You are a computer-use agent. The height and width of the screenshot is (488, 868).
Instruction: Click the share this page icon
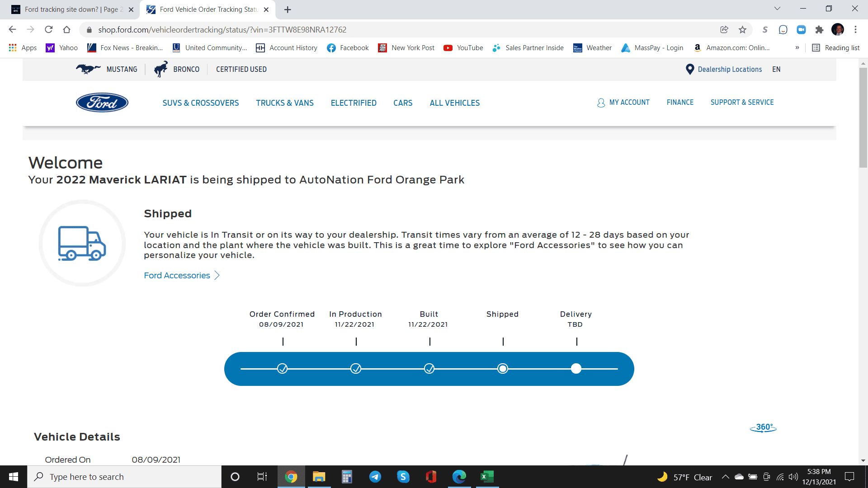724,30
